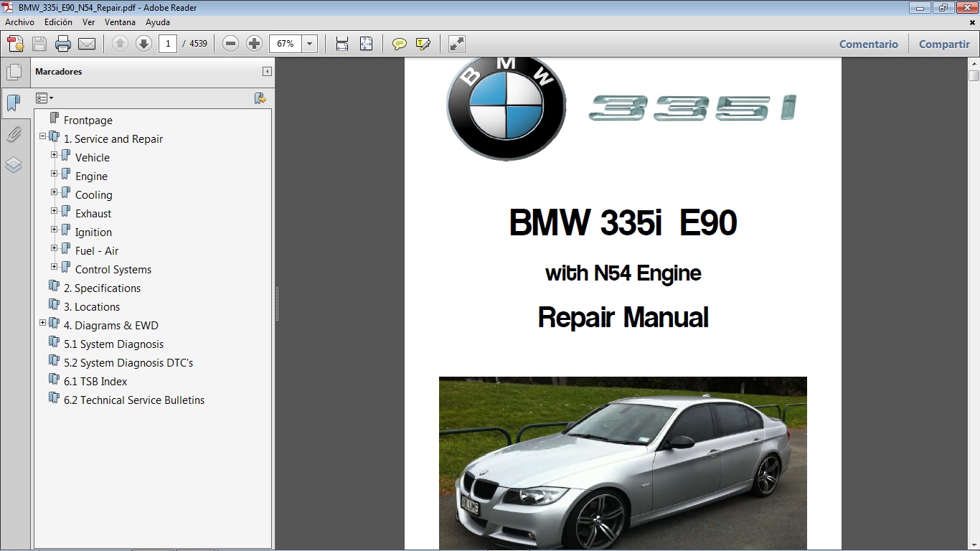This screenshot has width=980, height=551.
Task: Click the Exhaust bookmark label
Action: (x=93, y=214)
